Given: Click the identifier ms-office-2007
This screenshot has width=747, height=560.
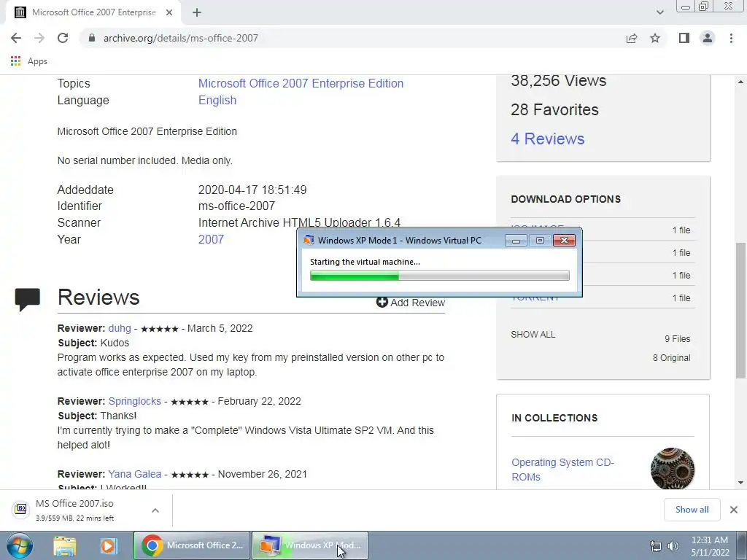Looking at the screenshot, I should (x=236, y=206).
